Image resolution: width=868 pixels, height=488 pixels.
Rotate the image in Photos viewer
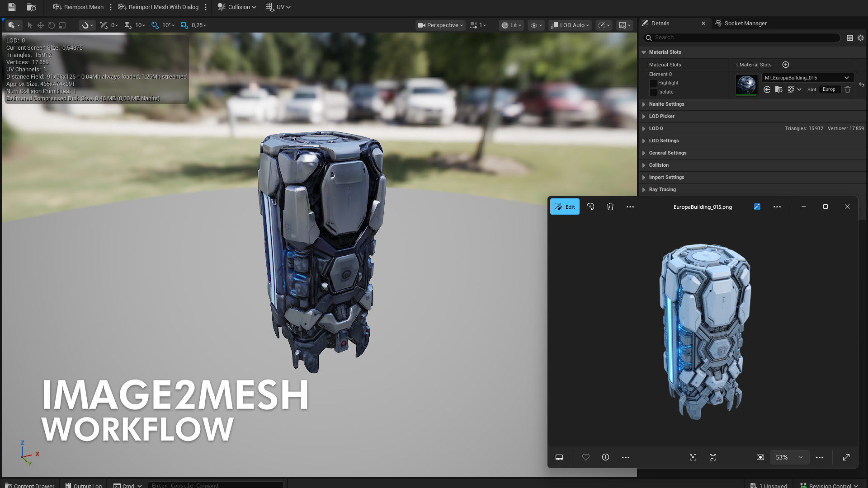click(590, 206)
